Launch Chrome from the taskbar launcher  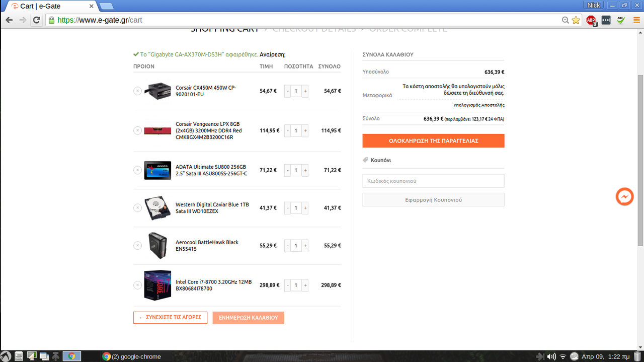point(71,356)
